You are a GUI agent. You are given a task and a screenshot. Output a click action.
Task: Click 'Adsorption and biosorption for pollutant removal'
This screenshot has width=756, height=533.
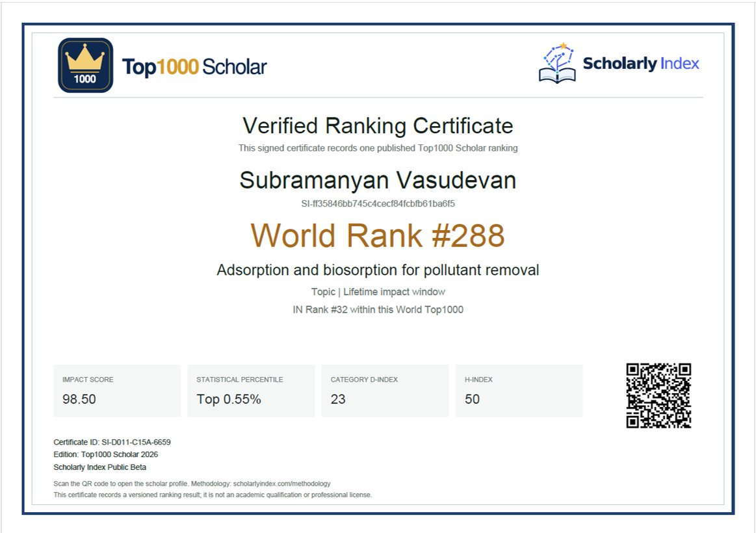(x=378, y=270)
